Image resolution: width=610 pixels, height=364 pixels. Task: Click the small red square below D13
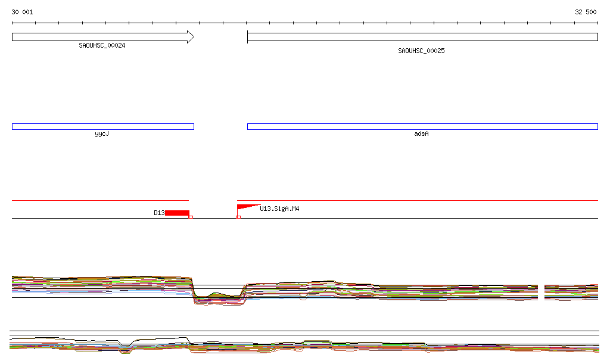point(191,217)
